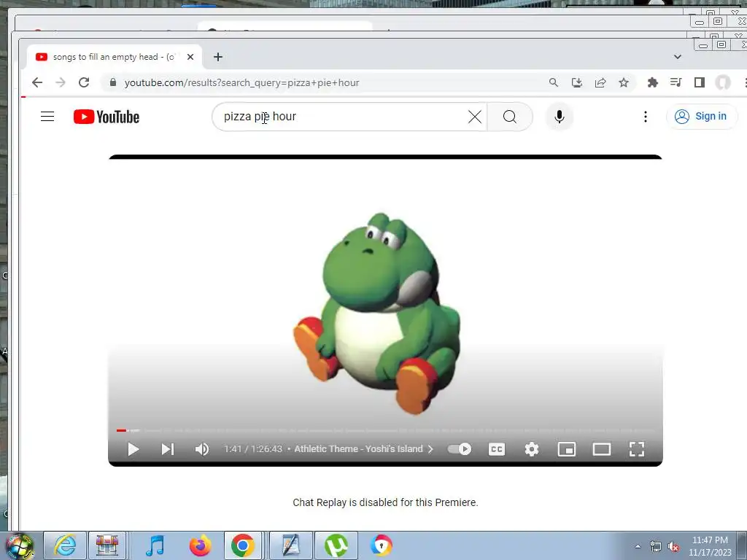Switch to Chrome in taskbar
747x560 pixels.
243,545
